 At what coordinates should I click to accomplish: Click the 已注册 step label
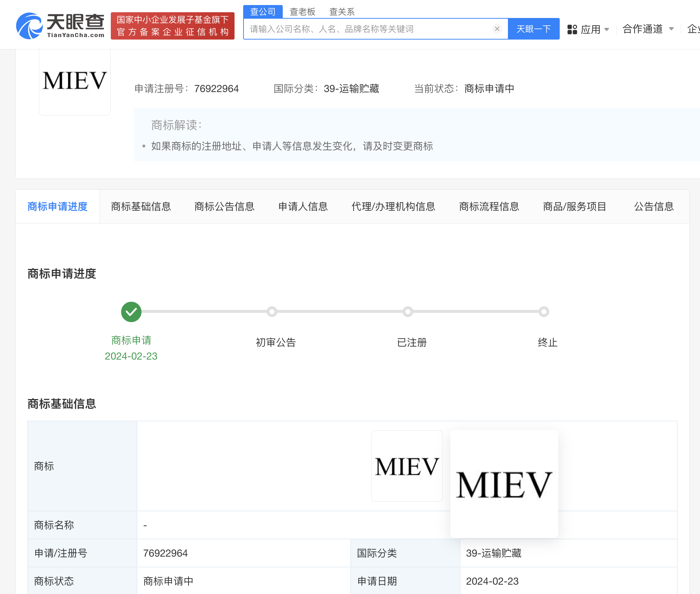412,342
